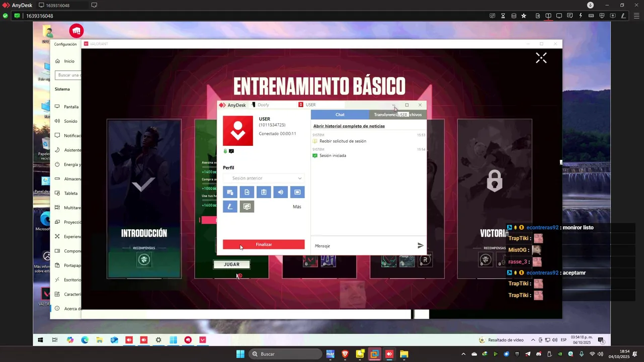Click the hourglass icon in AnyDesk toolbar
644x362 pixels.
click(503, 16)
